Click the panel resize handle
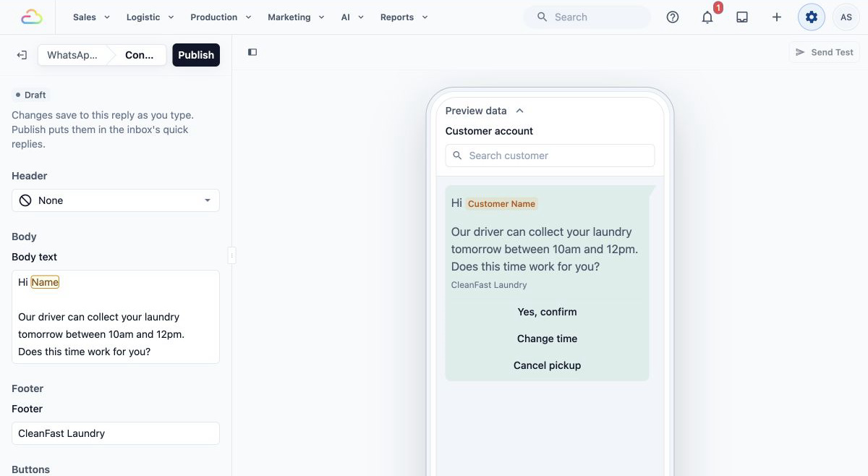The image size is (868, 476). (x=231, y=255)
